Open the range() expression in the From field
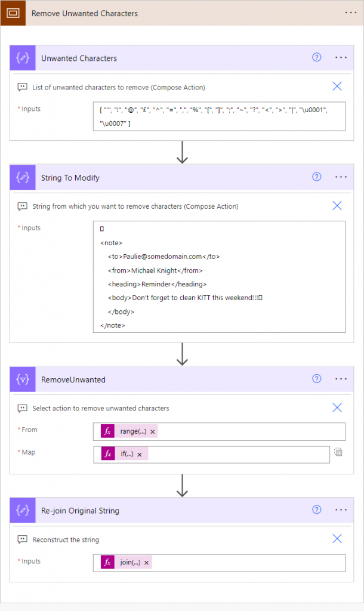 tap(125, 431)
